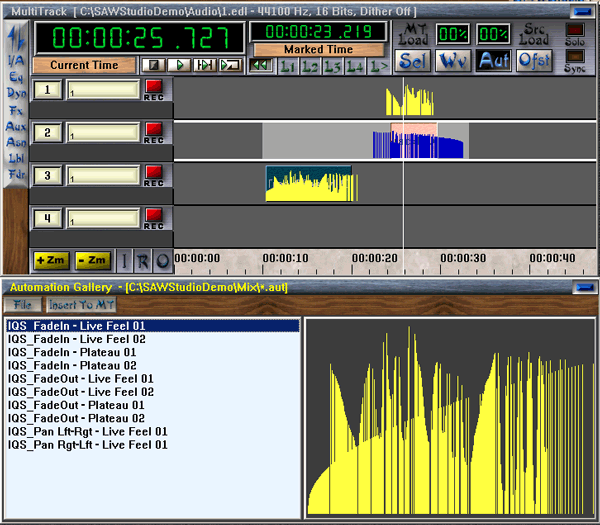Click the Stop transport button

click(x=154, y=65)
